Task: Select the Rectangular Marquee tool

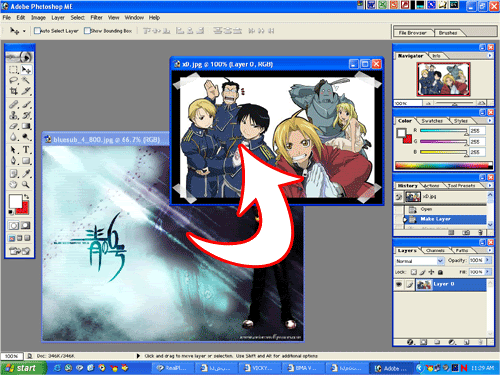Action: pyautogui.click(x=13, y=70)
